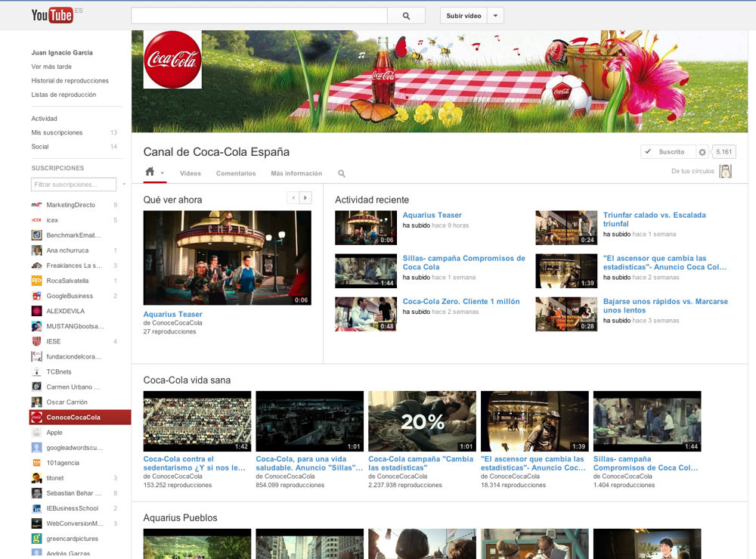Screen dimensions: 756x559
Task: Switch to the Vídeos tab
Action: click(x=191, y=174)
